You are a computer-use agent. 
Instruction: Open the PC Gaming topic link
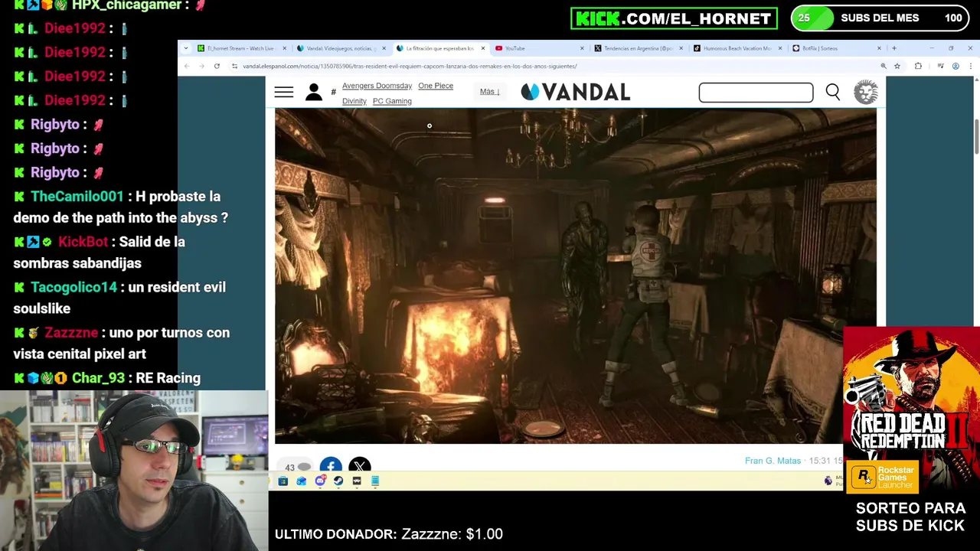tap(392, 101)
